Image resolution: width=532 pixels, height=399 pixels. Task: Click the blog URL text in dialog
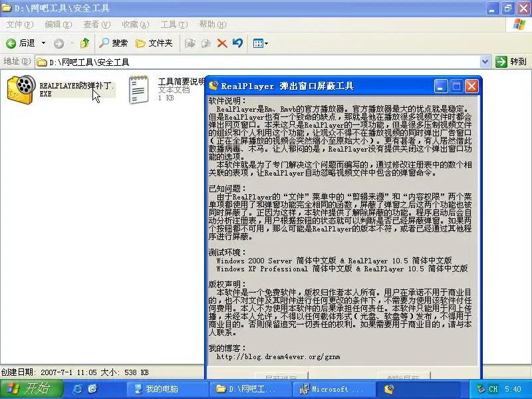(278, 356)
